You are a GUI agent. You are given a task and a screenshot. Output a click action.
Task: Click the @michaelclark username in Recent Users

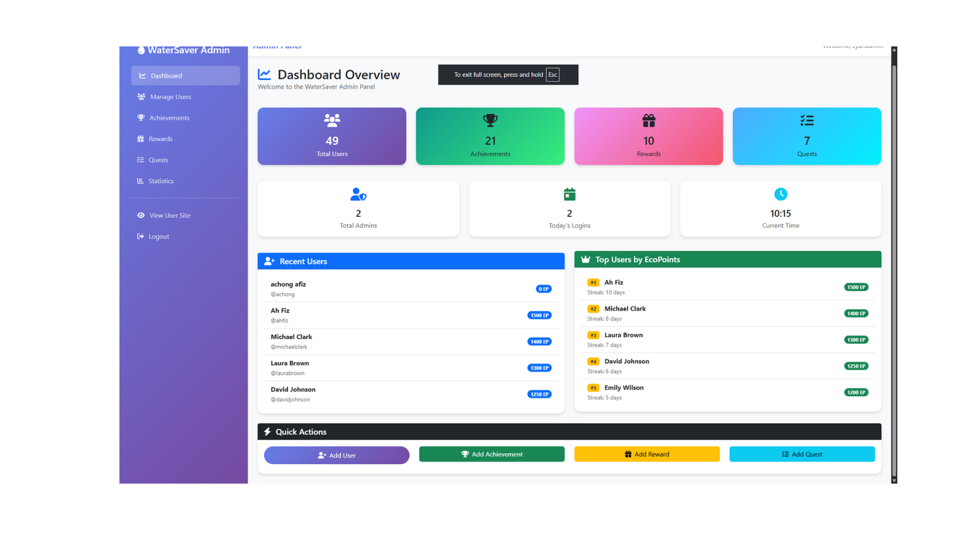click(289, 347)
